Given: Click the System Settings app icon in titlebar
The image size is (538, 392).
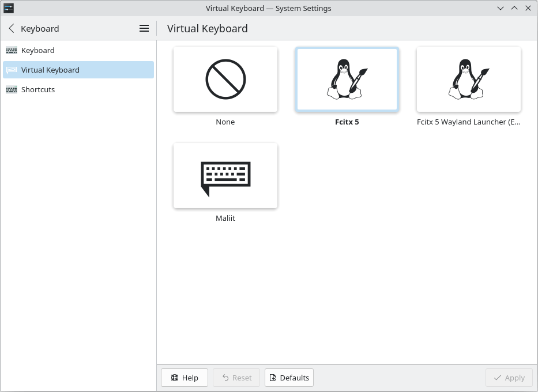Looking at the screenshot, I should click(x=9, y=8).
